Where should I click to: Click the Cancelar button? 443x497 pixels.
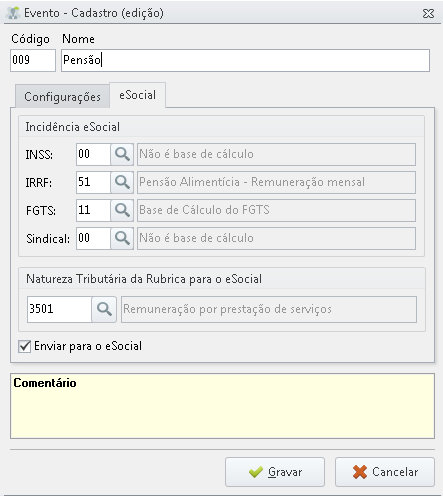coord(385,472)
